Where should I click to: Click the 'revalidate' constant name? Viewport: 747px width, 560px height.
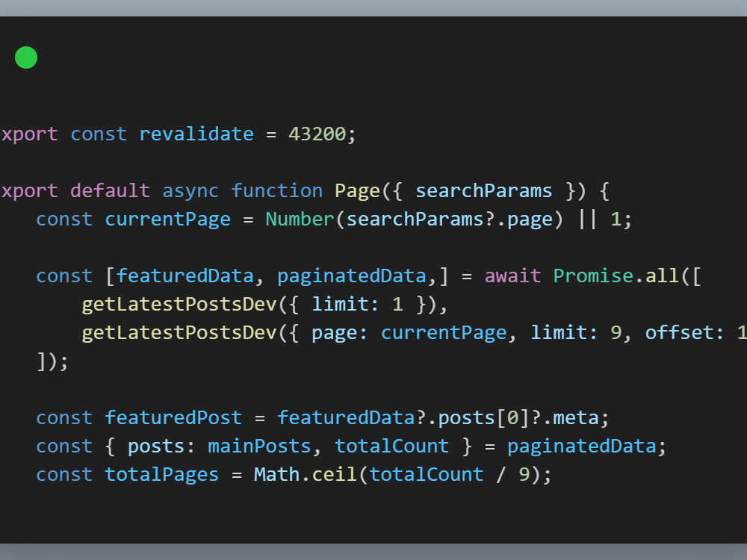(x=196, y=134)
